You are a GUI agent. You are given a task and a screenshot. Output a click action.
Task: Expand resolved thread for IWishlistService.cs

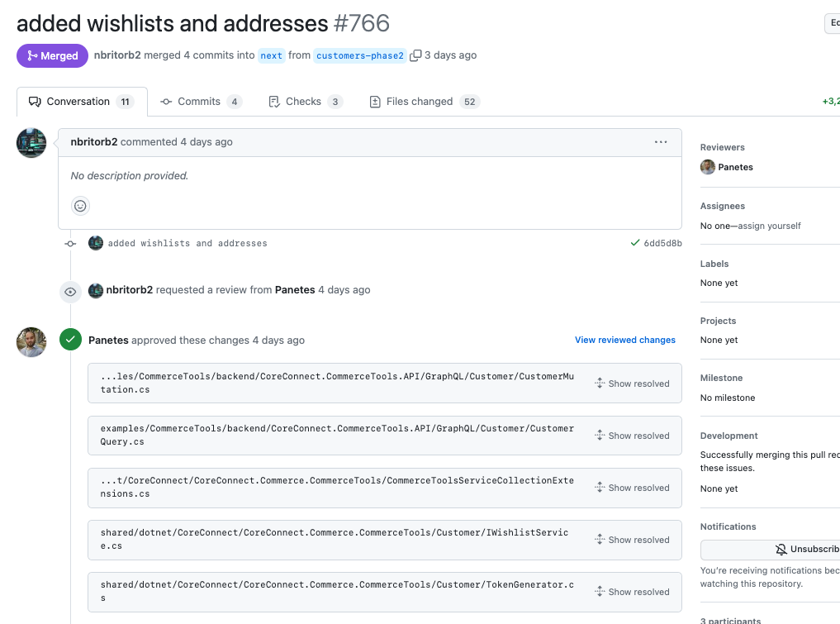(x=632, y=540)
